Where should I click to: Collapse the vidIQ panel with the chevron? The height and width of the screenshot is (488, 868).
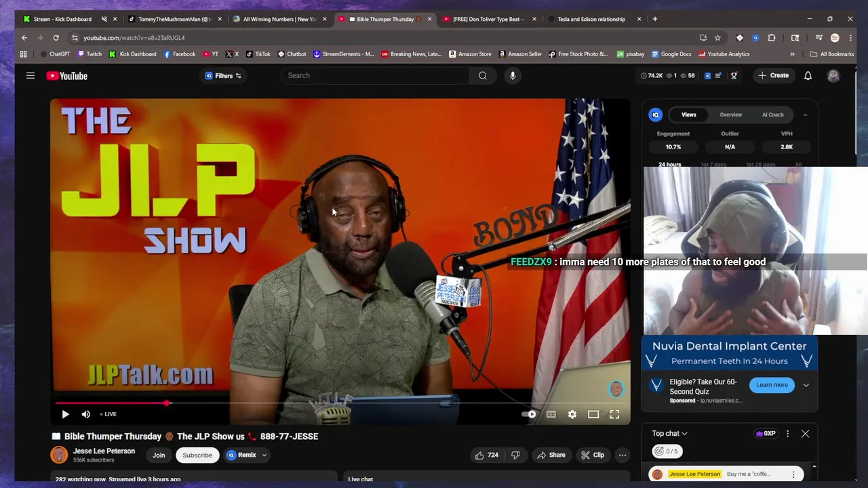[x=805, y=115]
